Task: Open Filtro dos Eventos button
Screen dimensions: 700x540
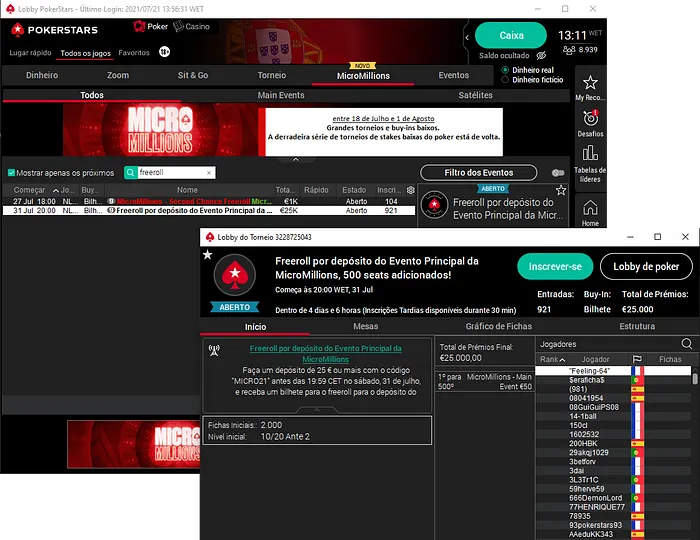Action: pos(479,173)
